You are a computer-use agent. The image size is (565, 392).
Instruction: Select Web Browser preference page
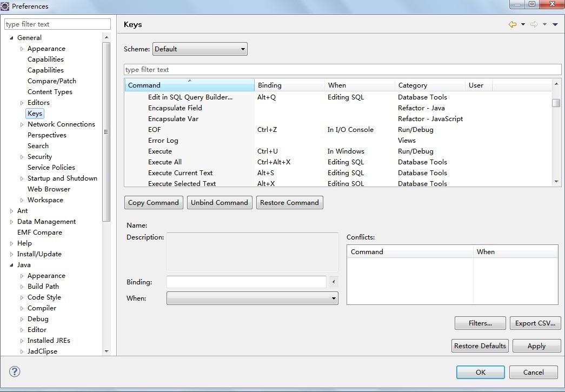click(49, 189)
